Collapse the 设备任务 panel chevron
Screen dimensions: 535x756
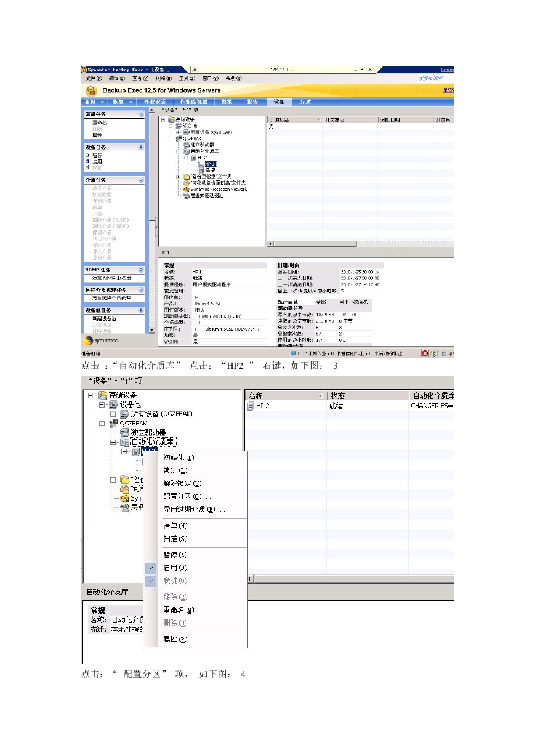pyautogui.click(x=141, y=147)
